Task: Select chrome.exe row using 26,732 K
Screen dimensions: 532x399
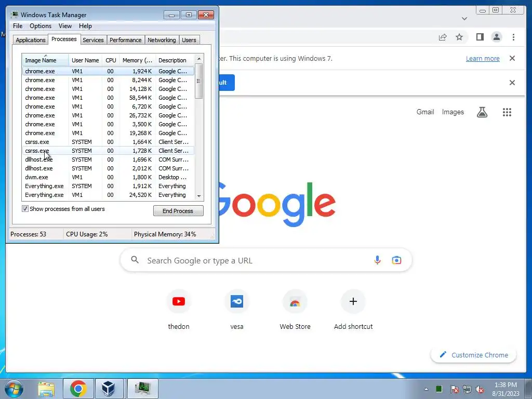Action: (108, 115)
